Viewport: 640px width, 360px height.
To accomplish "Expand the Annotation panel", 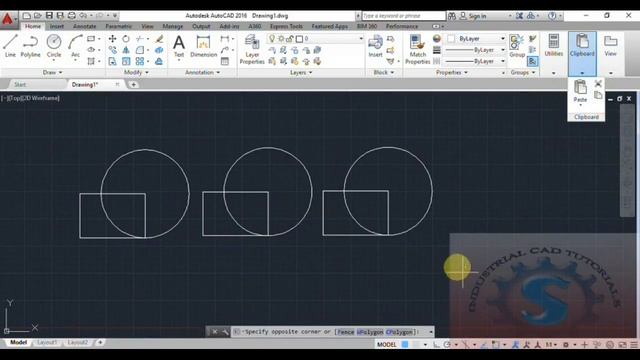I will pyautogui.click(x=202, y=72).
